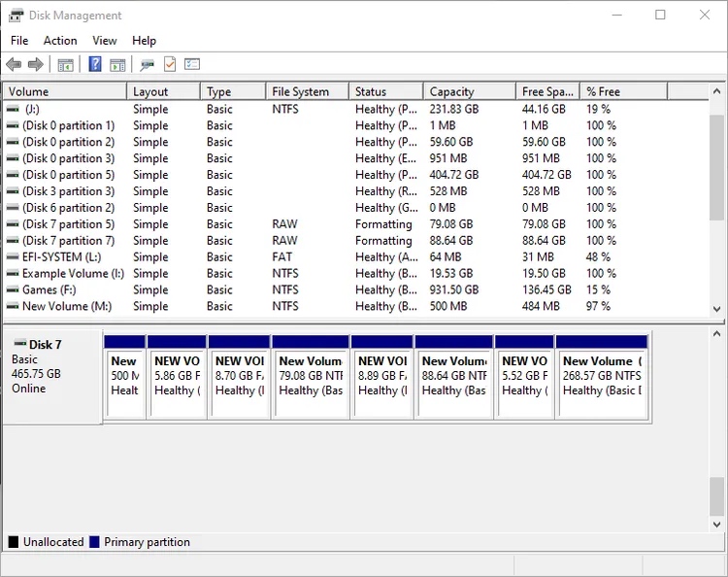This screenshot has height=577, width=728.
Task: Click drive icon beside New Volume (M:)
Action: pyautogui.click(x=13, y=306)
